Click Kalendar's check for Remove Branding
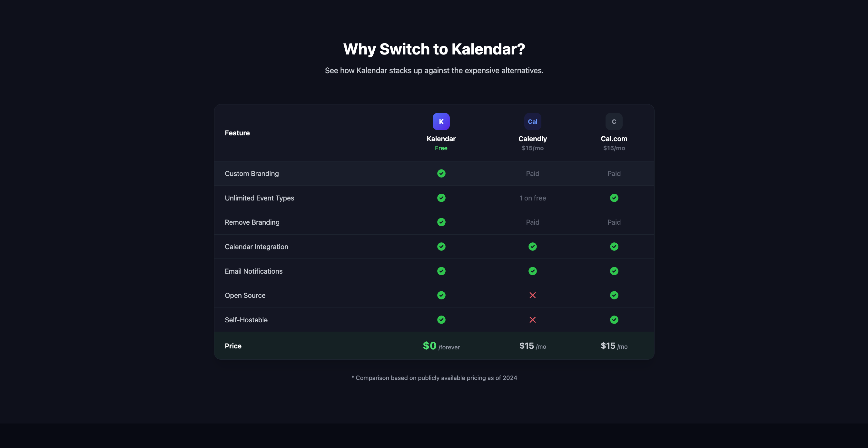868x448 pixels. click(441, 222)
